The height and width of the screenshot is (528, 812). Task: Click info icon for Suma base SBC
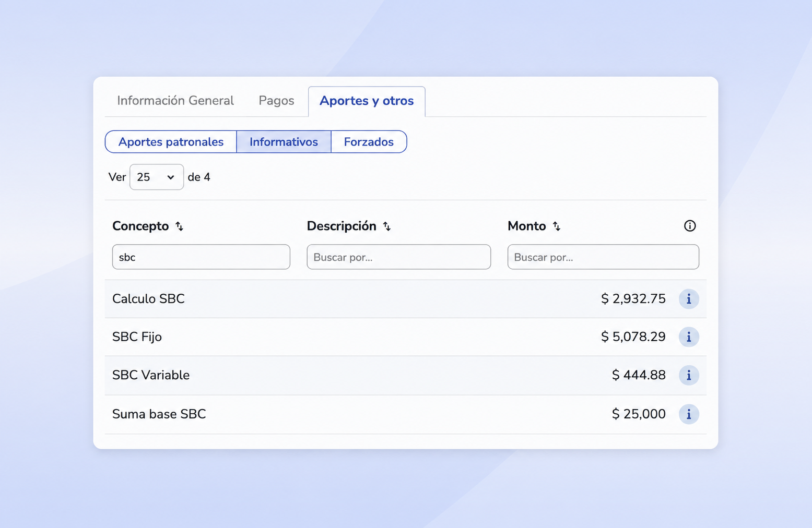tap(689, 414)
